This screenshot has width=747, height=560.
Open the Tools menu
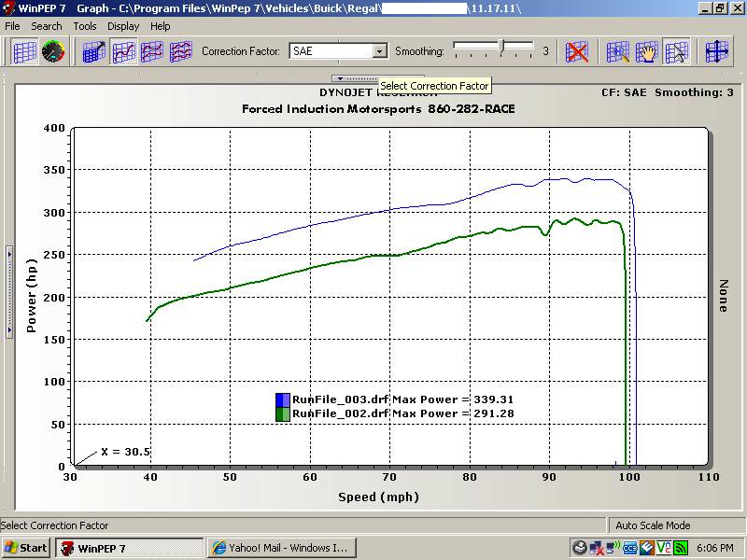tap(84, 26)
